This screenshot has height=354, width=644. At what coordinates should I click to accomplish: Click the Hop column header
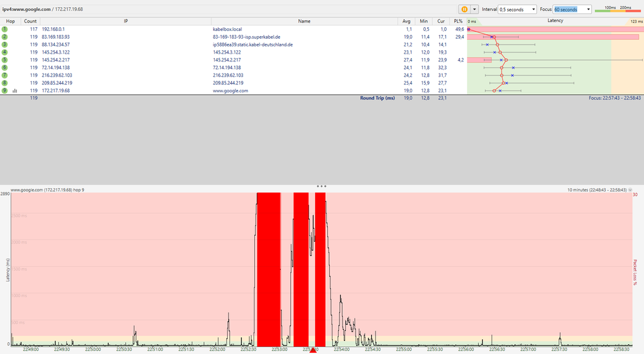pyautogui.click(x=11, y=21)
